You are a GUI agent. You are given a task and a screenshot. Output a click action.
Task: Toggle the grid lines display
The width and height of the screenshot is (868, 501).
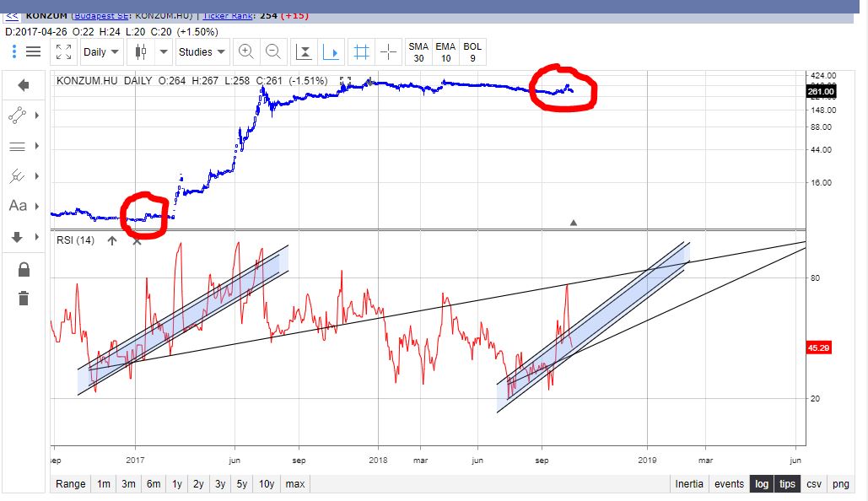361,52
